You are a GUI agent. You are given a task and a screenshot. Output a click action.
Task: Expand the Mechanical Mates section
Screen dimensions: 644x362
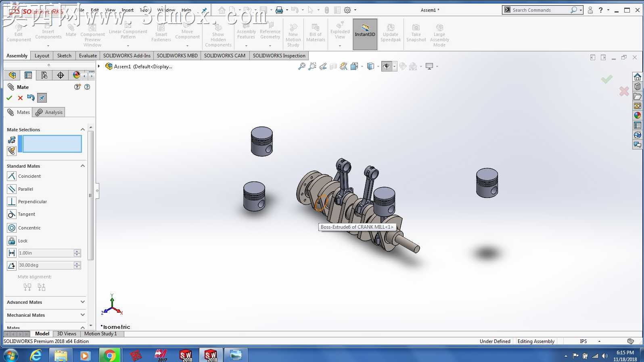(x=83, y=315)
